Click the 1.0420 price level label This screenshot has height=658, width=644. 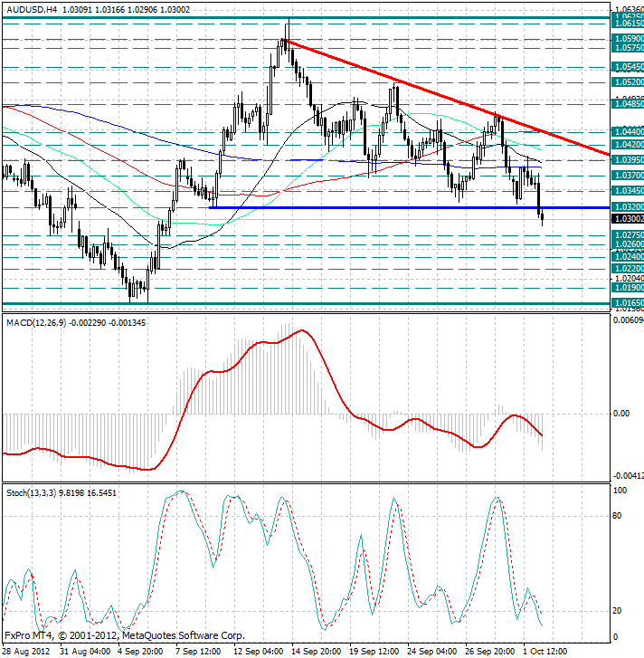click(628, 145)
